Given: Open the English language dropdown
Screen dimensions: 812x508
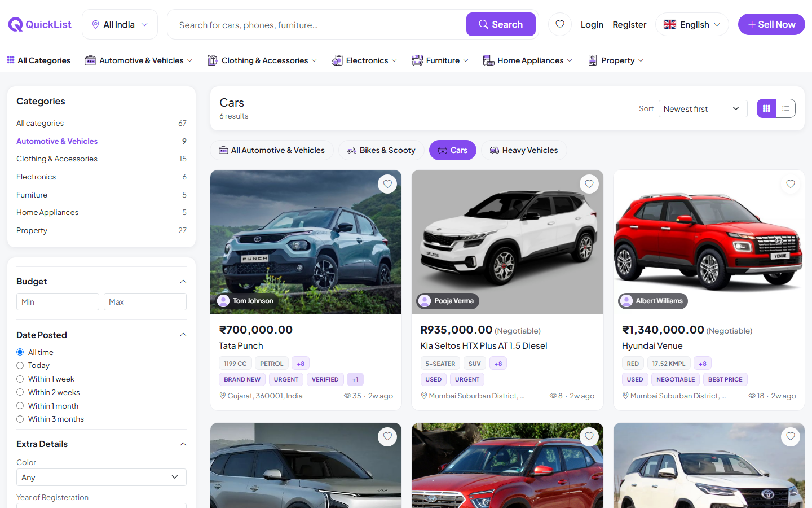Looking at the screenshot, I should point(692,24).
